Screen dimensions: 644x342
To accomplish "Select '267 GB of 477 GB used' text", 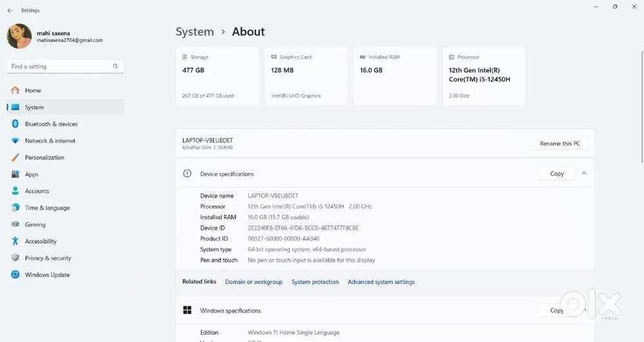I will [x=208, y=96].
